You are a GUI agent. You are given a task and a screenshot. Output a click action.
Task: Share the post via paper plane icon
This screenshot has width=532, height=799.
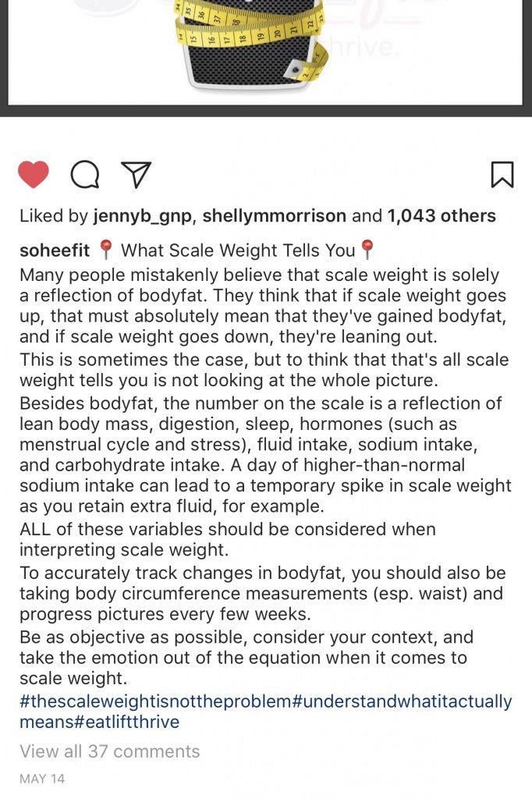tap(137, 175)
